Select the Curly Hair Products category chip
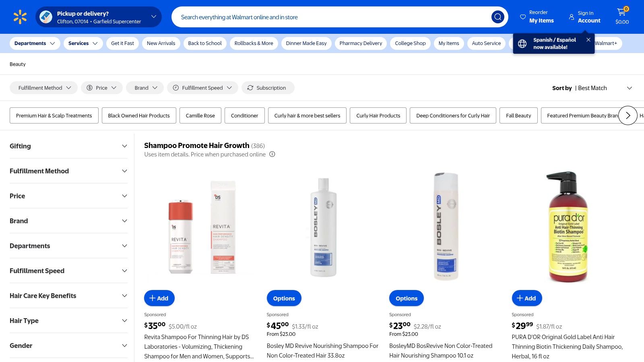The width and height of the screenshot is (644, 362). (378, 115)
